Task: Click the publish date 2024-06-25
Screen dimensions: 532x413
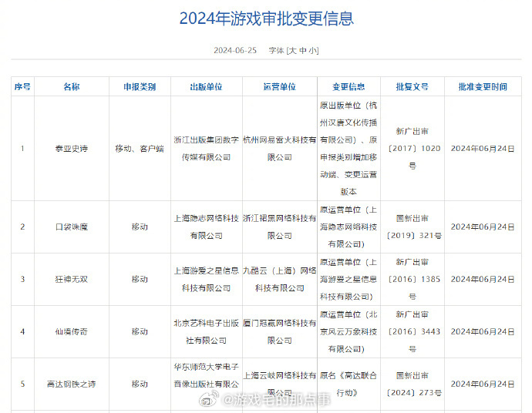Action: (235, 51)
